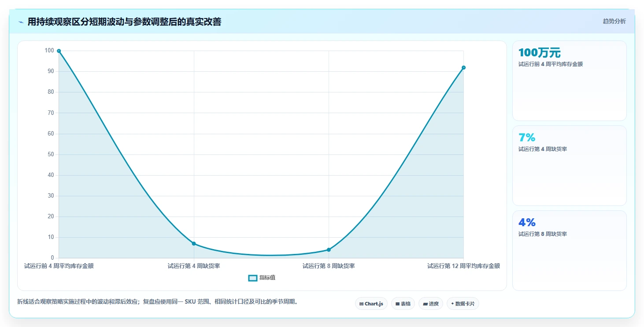This screenshot has height=327, width=644.
Task: Click the 趋势分析 label in header
Action: pos(614,21)
